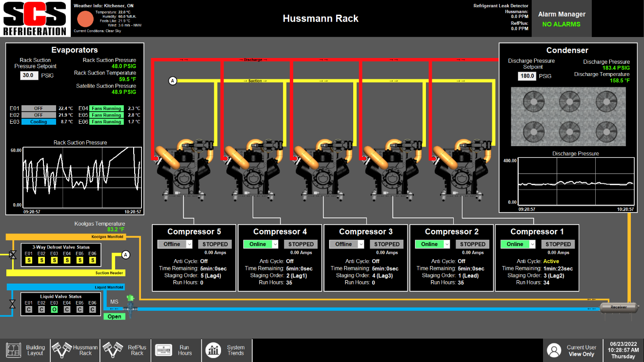Go to Building Layout page
644x362 pixels.
pyautogui.click(x=26, y=350)
